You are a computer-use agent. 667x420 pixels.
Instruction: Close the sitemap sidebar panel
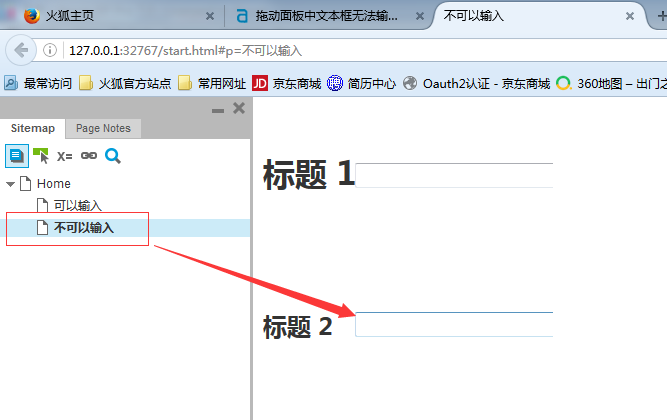coord(239,108)
